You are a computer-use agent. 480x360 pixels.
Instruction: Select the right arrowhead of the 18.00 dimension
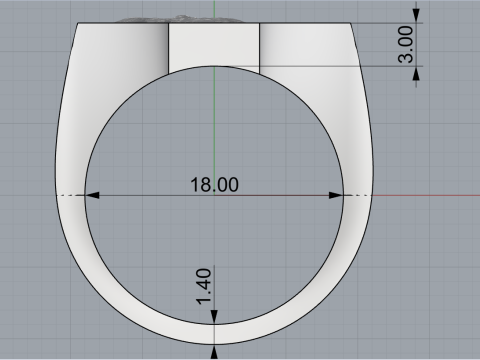pos(336,195)
